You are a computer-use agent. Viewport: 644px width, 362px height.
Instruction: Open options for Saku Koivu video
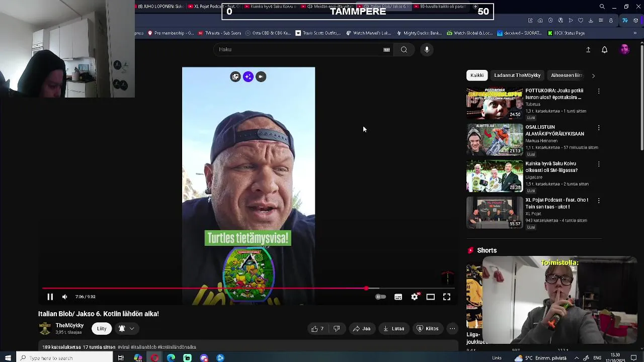599,164
